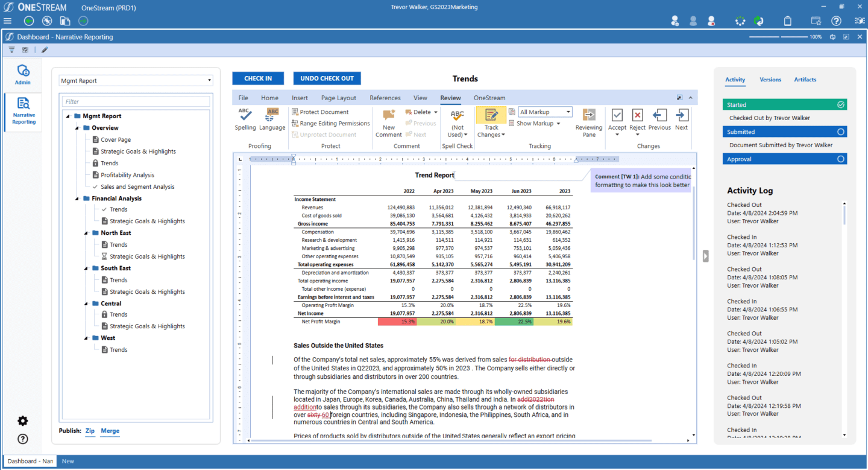Click the Zip publish link
The image size is (868, 470).
[90, 431]
